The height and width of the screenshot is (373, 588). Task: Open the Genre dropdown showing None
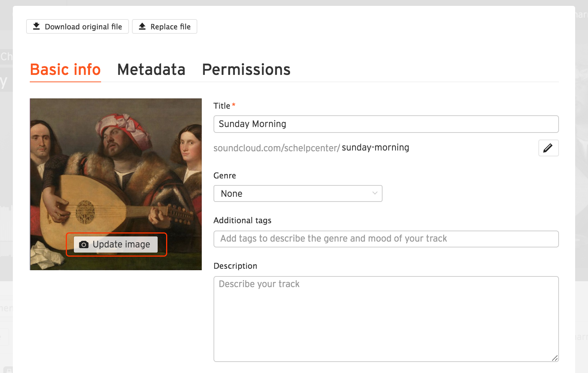294,193
